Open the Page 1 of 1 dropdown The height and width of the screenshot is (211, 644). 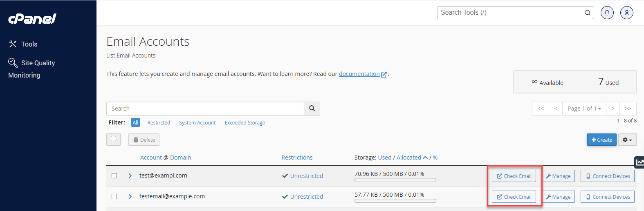(584, 109)
